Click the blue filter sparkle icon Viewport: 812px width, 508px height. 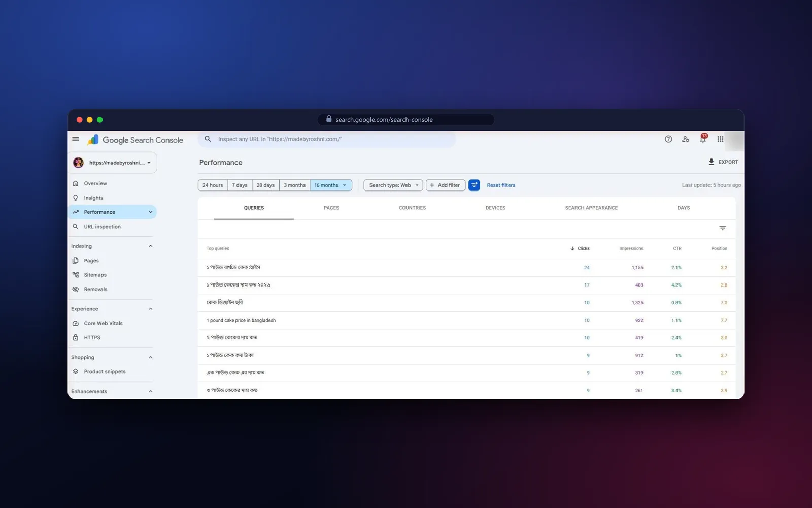click(x=474, y=185)
